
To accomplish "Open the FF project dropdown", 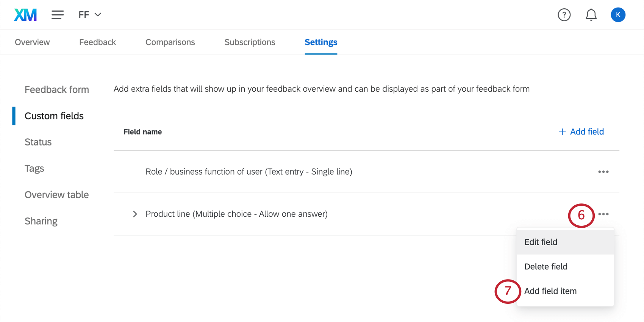I will pos(90,15).
